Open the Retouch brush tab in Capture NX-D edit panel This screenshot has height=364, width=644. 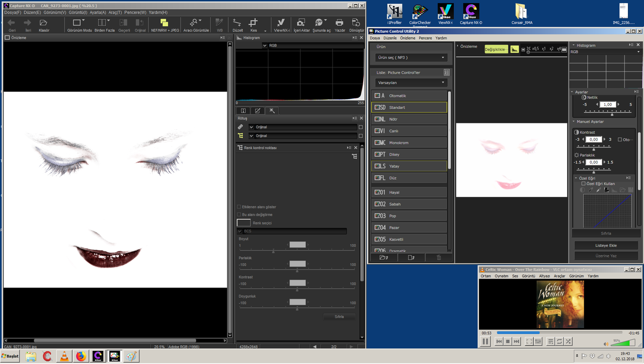(x=258, y=111)
